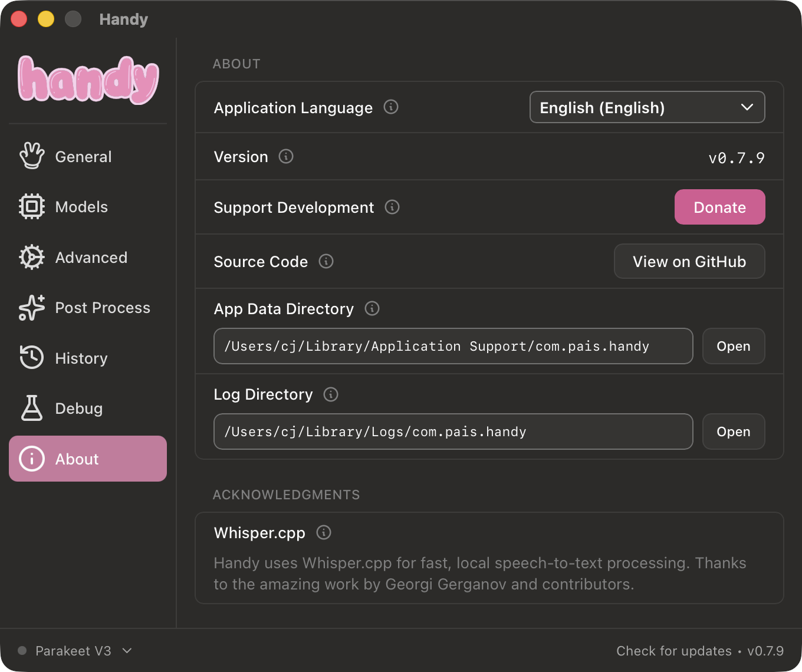This screenshot has width=802, height=672.
Task: Open the App Data Directory folder
Action: (x=733, y=346)
